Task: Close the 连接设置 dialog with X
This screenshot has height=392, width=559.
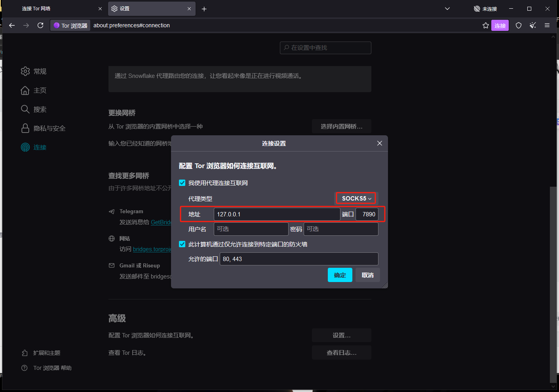Action: click(380, 143)
